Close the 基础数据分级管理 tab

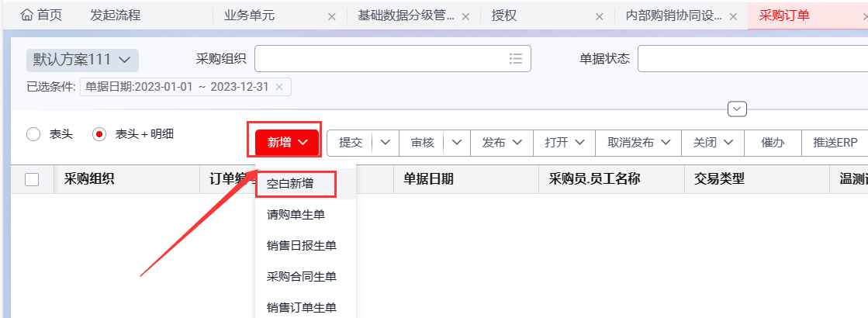point(465,16)
